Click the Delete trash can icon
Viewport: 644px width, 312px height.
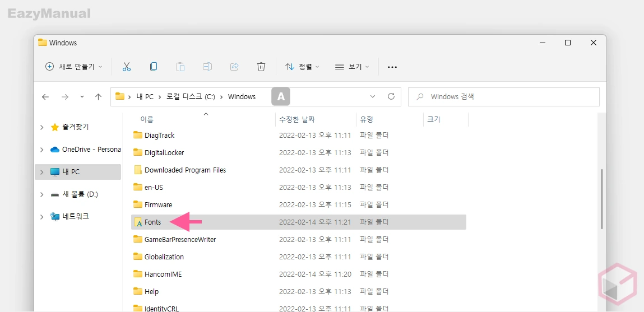tap(261, 67)
